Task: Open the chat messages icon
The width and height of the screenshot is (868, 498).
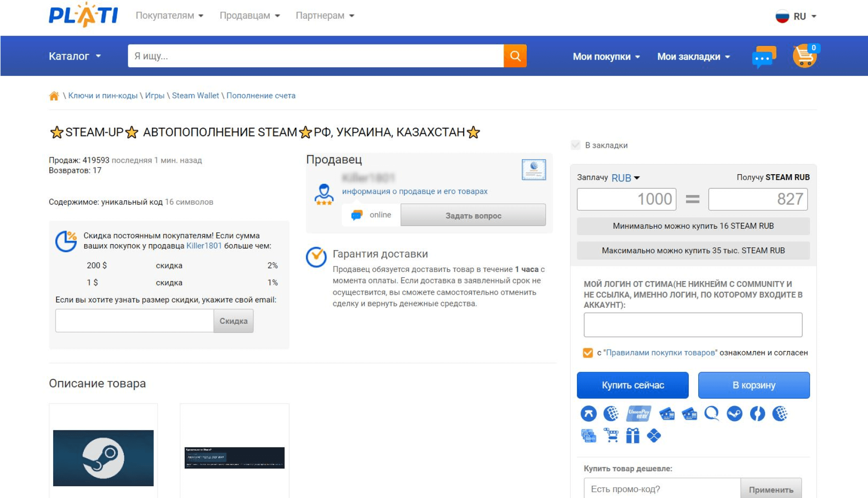Action: click(763, 57)
